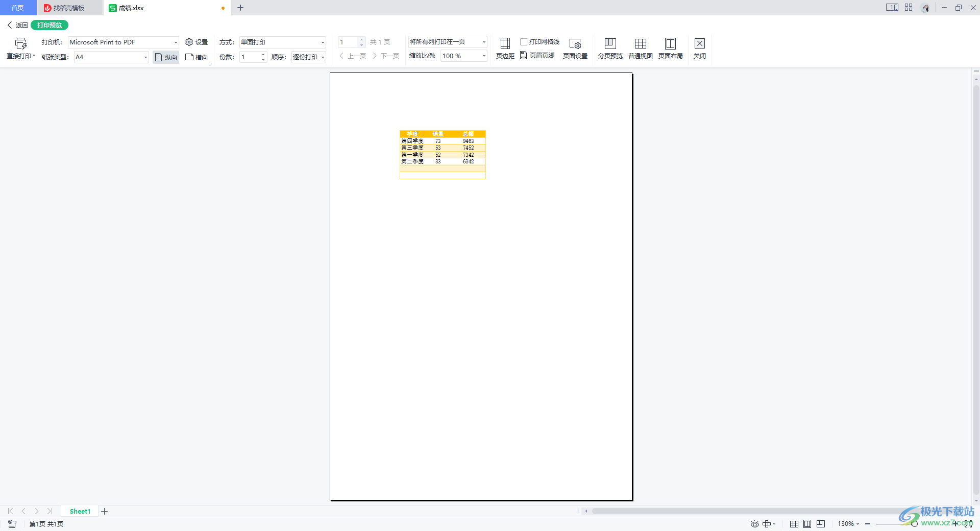Close print preview with 关闭
Viewport: 980px width, 531px height.
[700, 49]
